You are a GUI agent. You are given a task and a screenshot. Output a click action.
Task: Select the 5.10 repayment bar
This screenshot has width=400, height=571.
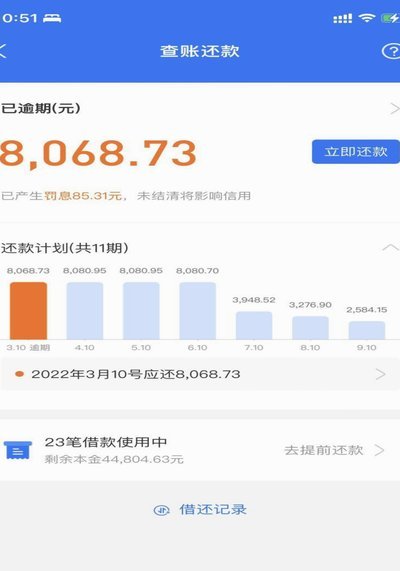click(141, 311)
